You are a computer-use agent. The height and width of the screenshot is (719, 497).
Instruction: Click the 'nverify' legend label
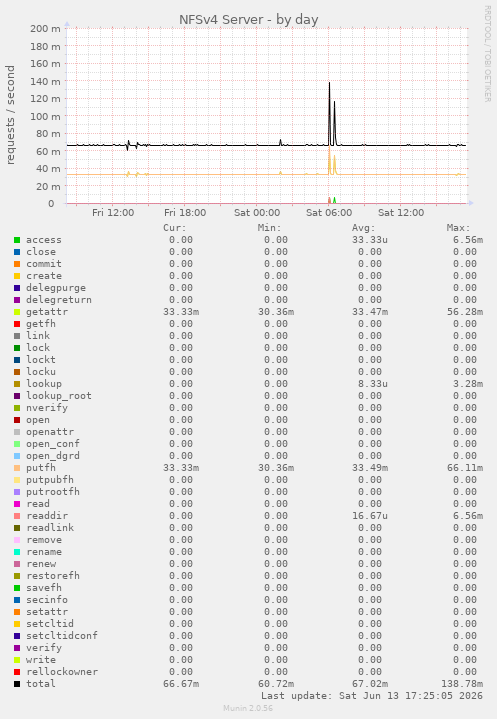pos(47,408)
